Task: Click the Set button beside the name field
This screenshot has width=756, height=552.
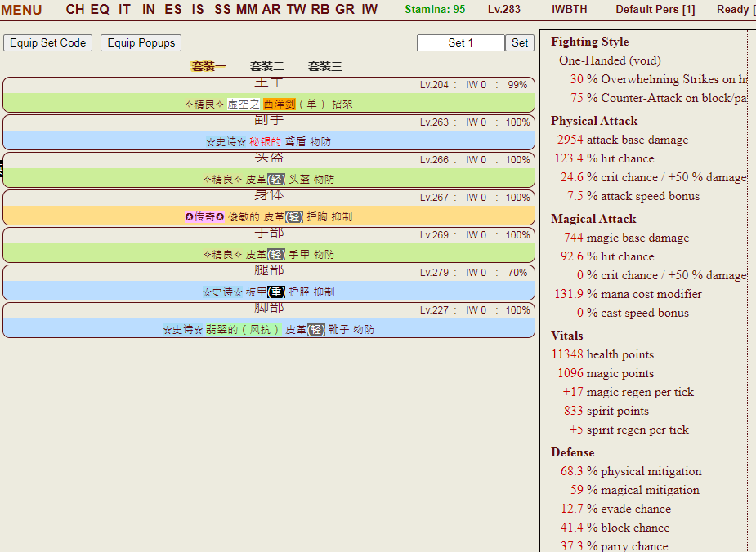Action: pyautogui.click(x=520, y=43)
